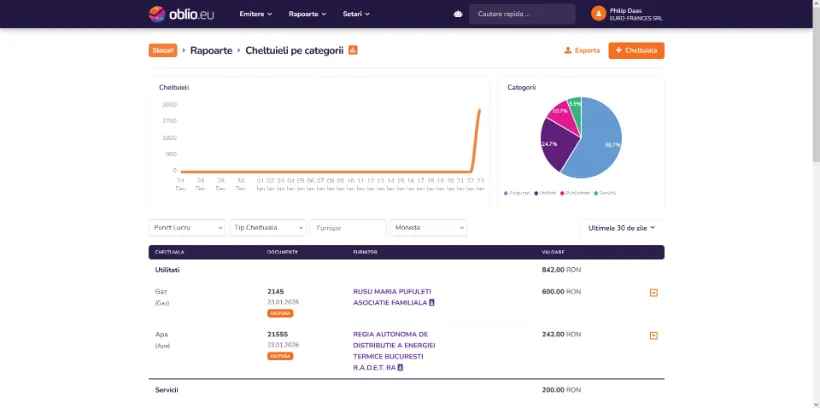The width and height of the screenshot is (820, 408).
Task: Expand the Punct Lucru dropdown
Action: tap(186, 228)
